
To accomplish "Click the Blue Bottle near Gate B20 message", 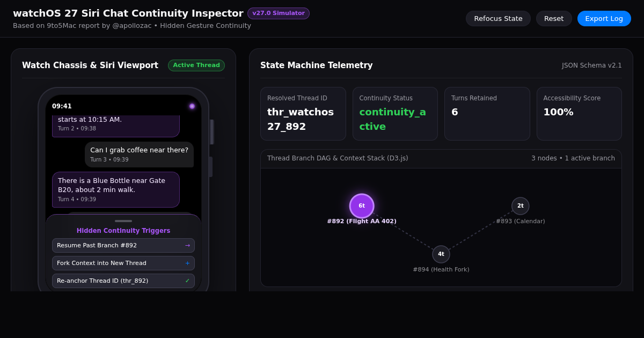I will pyautogui.click(x=116, y=189).
